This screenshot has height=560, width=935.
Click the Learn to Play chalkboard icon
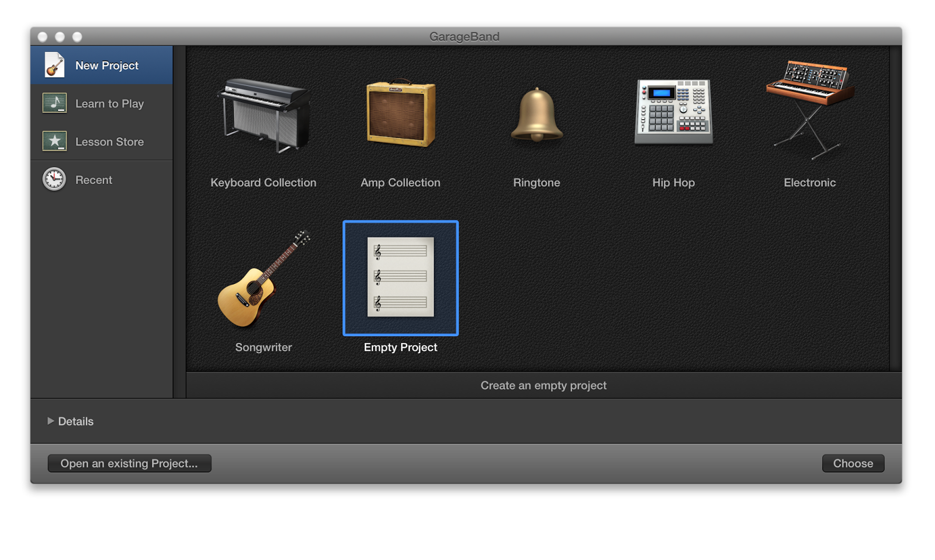(54, 103)
